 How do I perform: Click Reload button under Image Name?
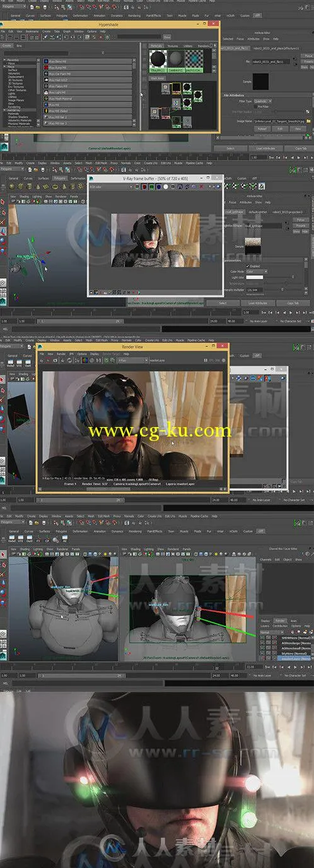[262, 129]
